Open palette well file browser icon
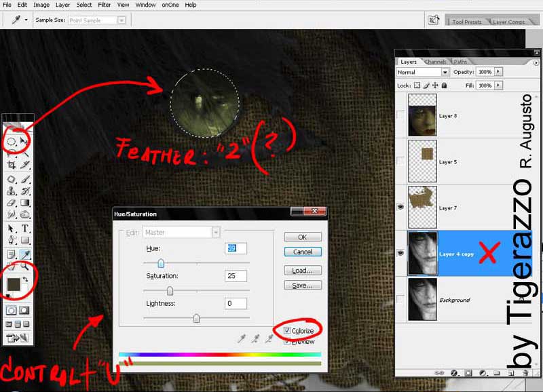Image resolution: width=543 pixels, height=392 pixels. pyautogui.click(x=434, y=20)
